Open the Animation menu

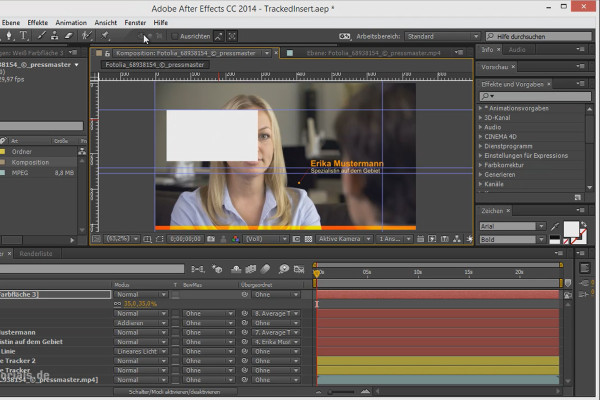click(71, 23)
